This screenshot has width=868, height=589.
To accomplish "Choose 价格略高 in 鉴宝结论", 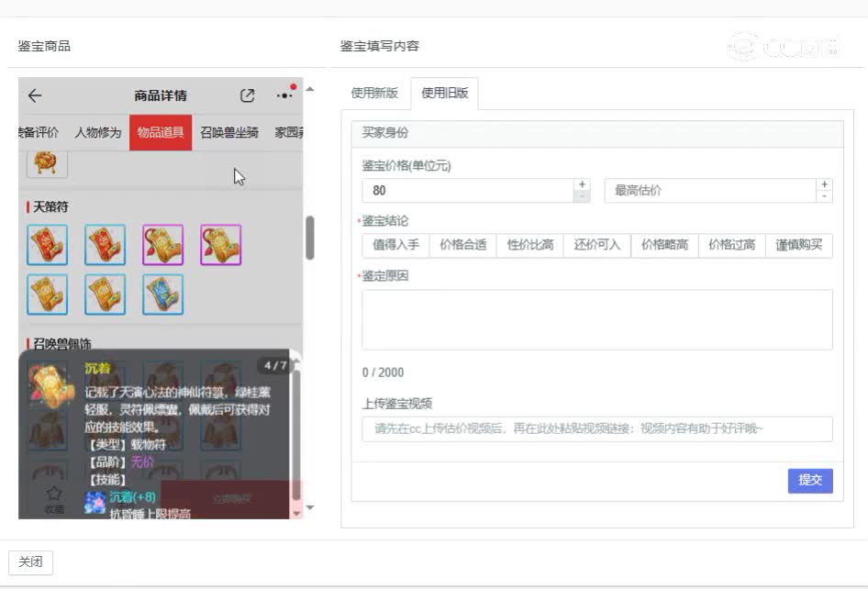I will click(x=664, y=245).
